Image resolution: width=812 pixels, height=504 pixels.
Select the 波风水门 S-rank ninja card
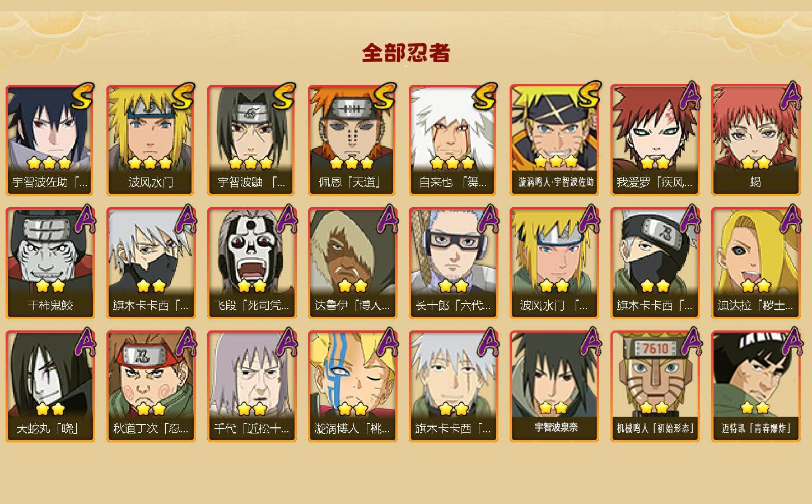[x=150, y=140]
